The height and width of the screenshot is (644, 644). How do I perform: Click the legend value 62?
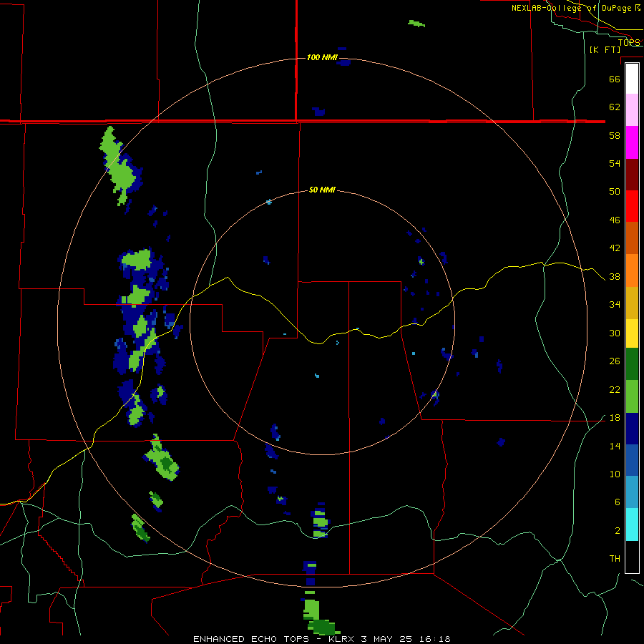point(615,107)
